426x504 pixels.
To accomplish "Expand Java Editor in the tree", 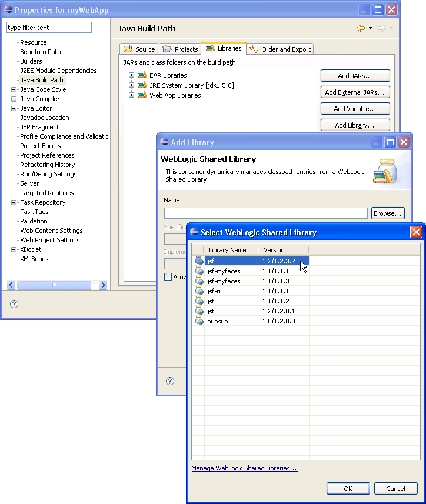I will click(x=14, y=108).
